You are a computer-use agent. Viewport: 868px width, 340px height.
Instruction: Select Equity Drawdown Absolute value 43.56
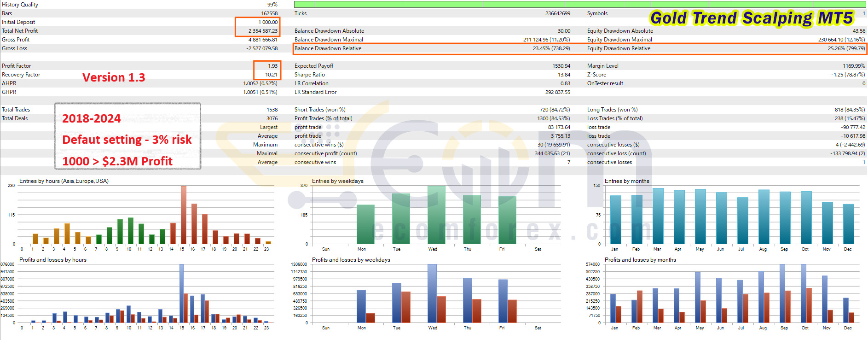point(859,31)
